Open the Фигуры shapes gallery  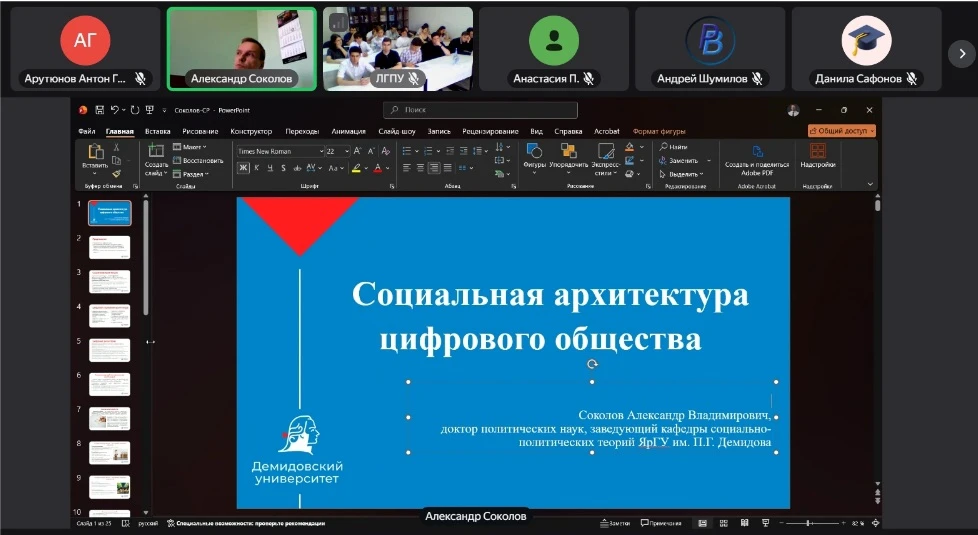[x=534, y=150]
